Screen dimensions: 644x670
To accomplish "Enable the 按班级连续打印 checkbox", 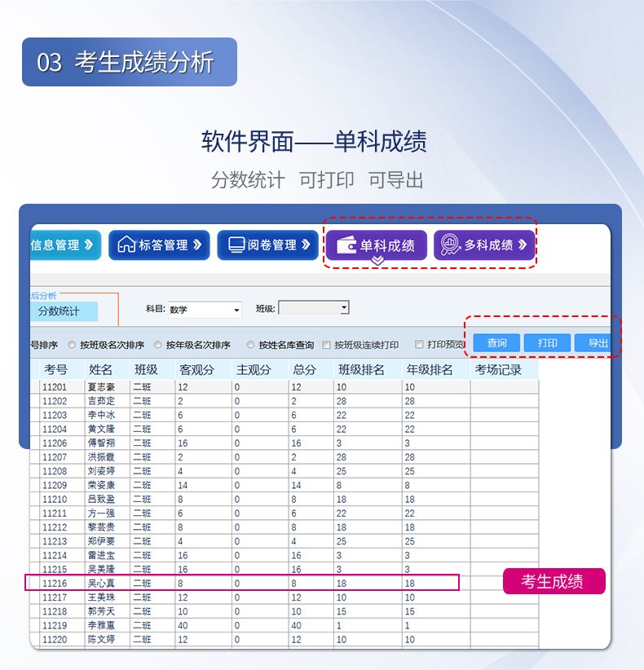I will 327,345.
